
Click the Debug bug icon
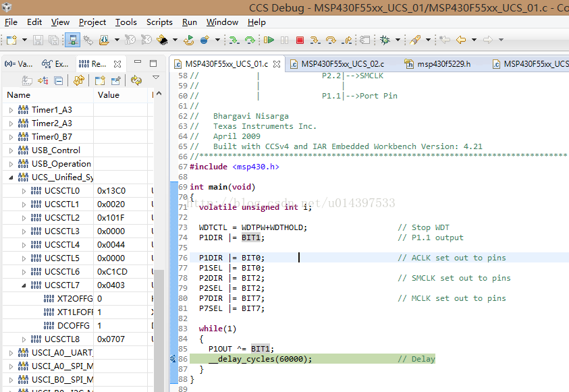click(x=385, y=40)
